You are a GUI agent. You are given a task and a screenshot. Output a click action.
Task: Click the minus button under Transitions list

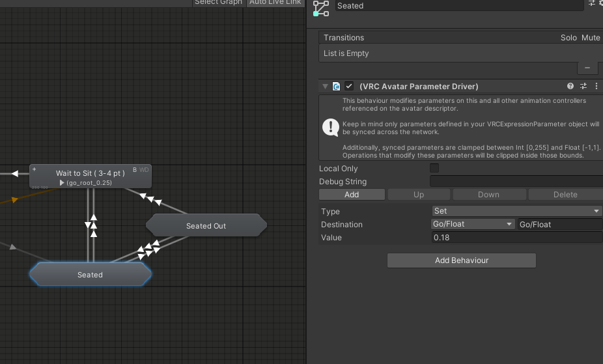coord(587,68)
